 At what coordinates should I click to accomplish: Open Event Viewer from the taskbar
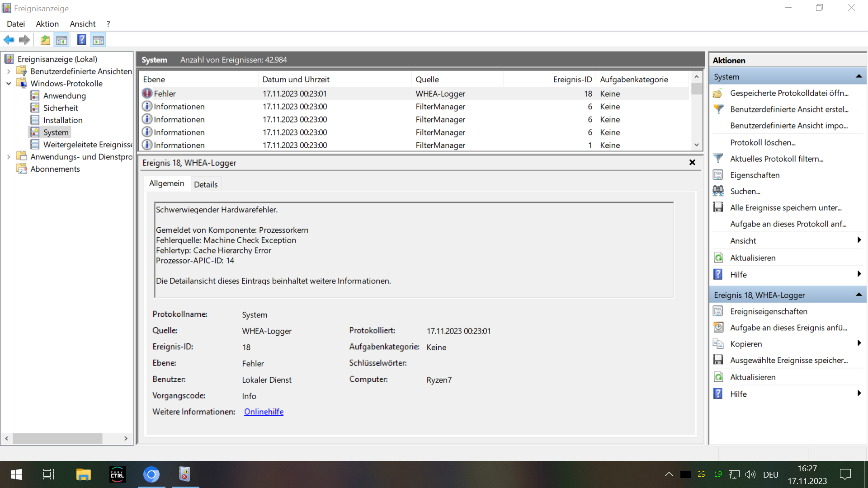click(x=184, y=474)
